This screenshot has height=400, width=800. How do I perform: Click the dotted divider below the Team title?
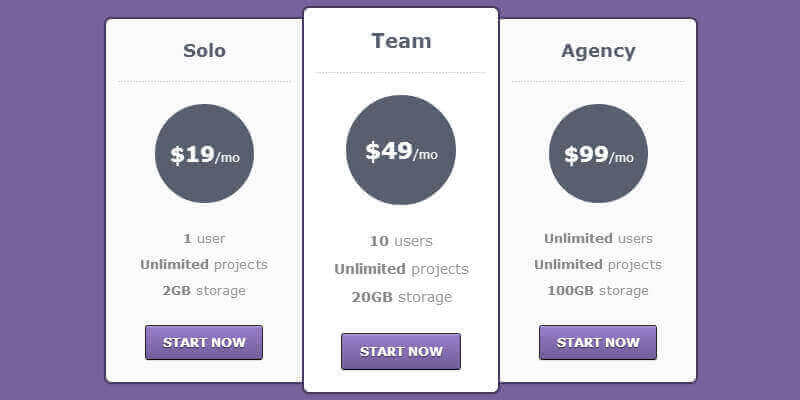(401, 73)
